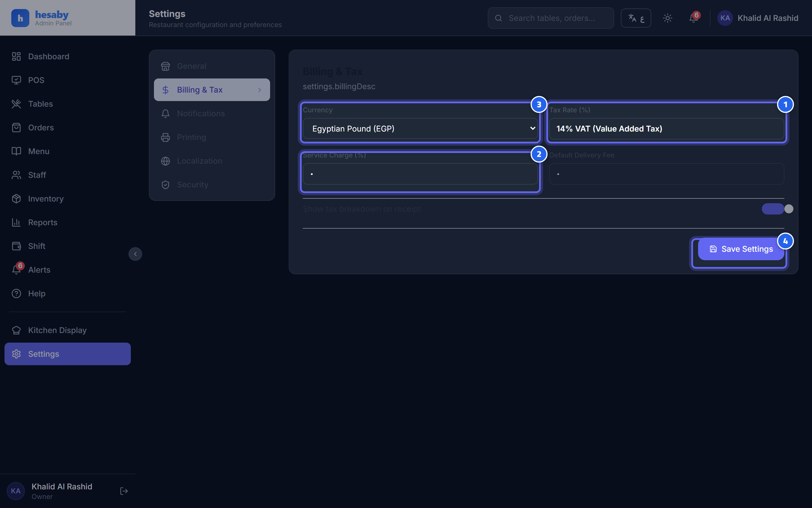Screen dimensions: 812x508
Task: Click the Default Delivery Fee input field
Action: pyautogui.click(x=667, y=174)
